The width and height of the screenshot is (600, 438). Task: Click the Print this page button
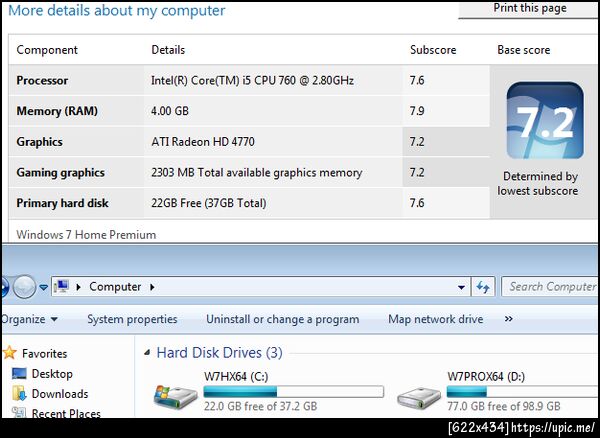pos(529,8)
